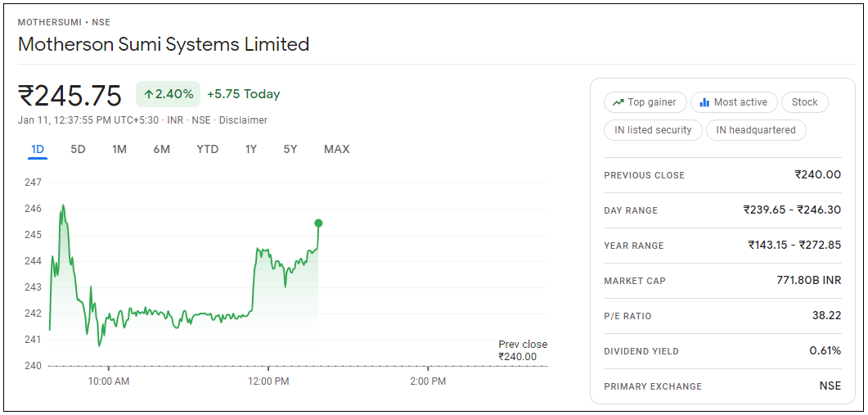This screenshot has width=868, height=415.
Task: Click the IN listed security chip
Action: pos(653,130)
